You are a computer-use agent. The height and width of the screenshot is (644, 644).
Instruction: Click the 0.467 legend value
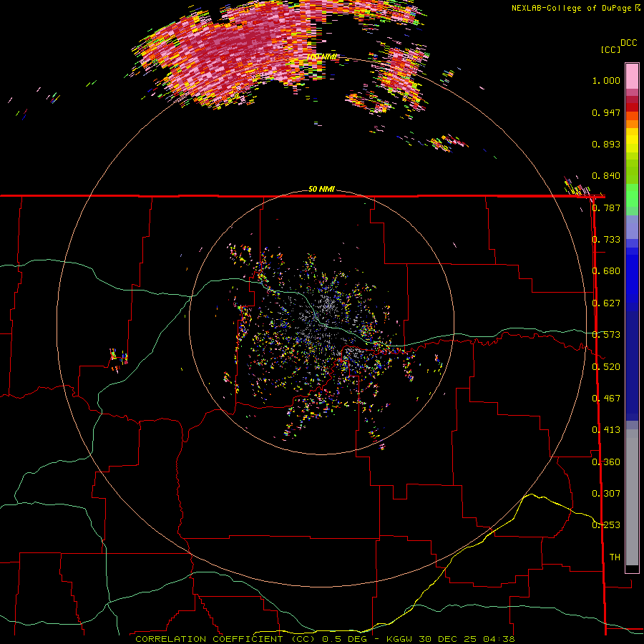click(606, 399)
